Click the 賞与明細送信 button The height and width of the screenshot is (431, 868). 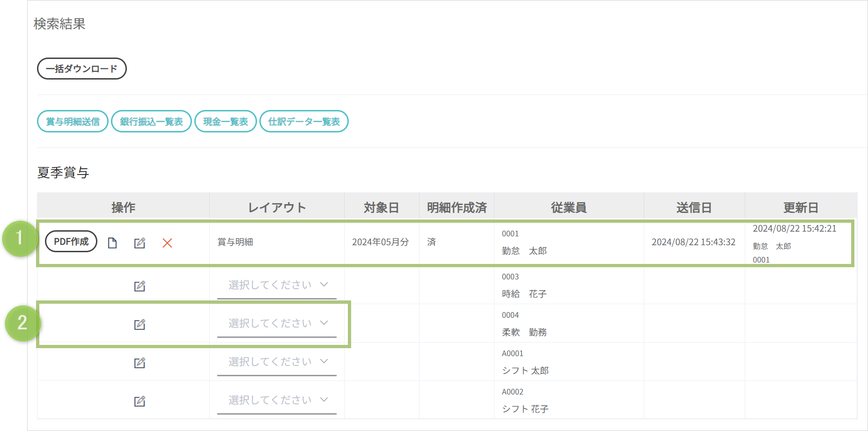pyautogui.click(x=73, y=122)
